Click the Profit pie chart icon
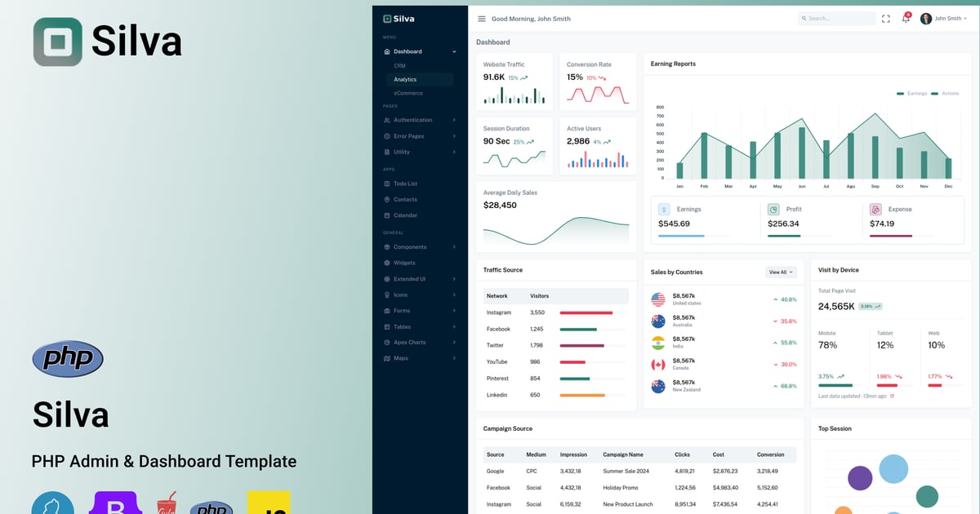This screenshot has height=514, width=980. pyautogui.click(x=773, y=210)
